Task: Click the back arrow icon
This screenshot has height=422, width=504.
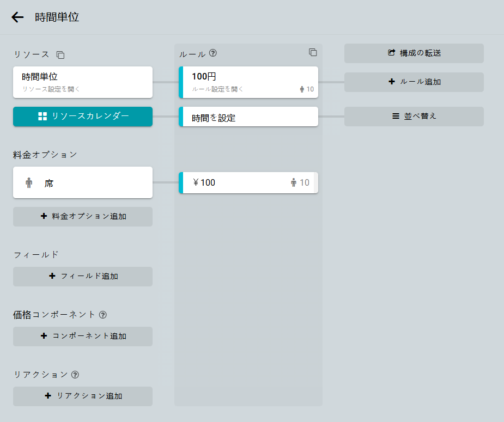Action: pyautogui.click(x=17, y=17)
